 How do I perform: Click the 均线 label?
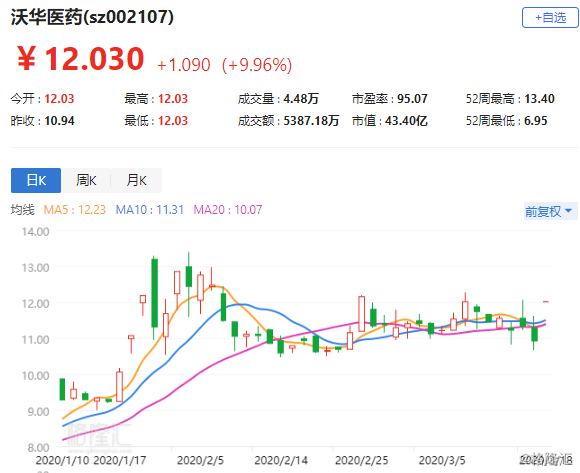click(22, 210)
